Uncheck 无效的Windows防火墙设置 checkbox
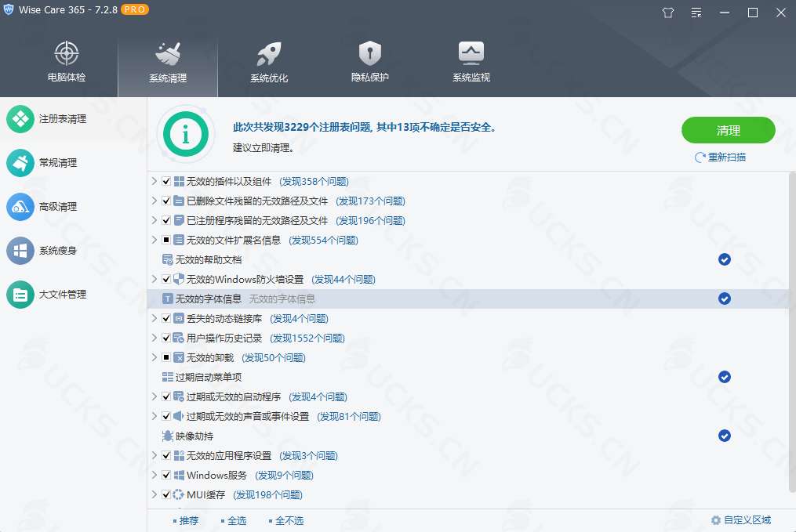This screenshot has width=796, height=532. 166,279
